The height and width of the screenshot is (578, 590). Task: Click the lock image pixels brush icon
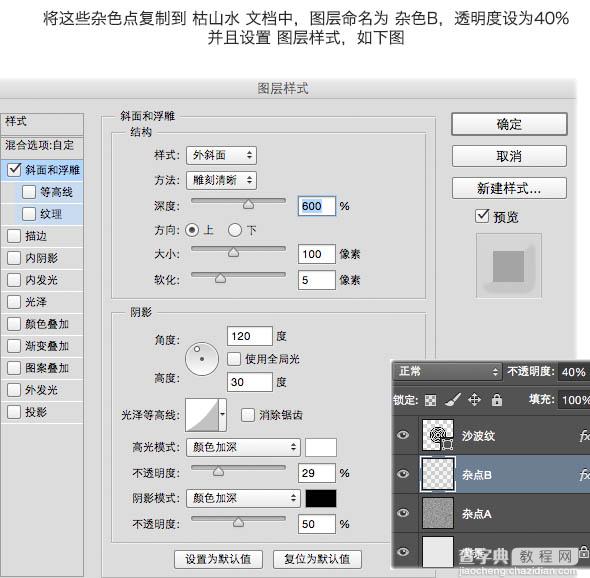453,400
